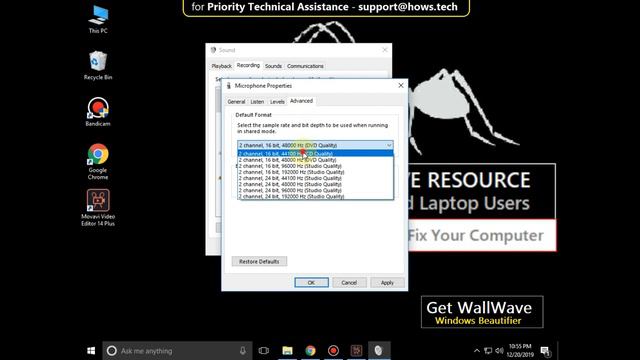Click the Cortana circle icon

coord(111,351)
